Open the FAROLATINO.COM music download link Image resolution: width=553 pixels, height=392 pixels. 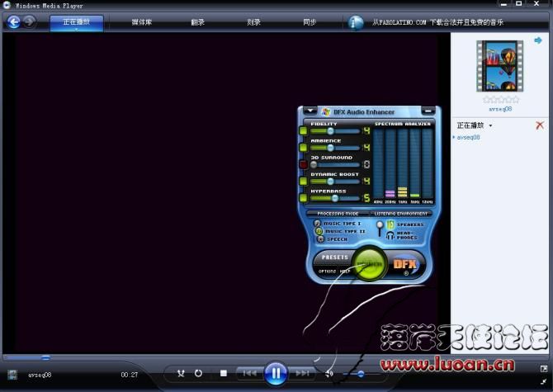coord(437,22)
